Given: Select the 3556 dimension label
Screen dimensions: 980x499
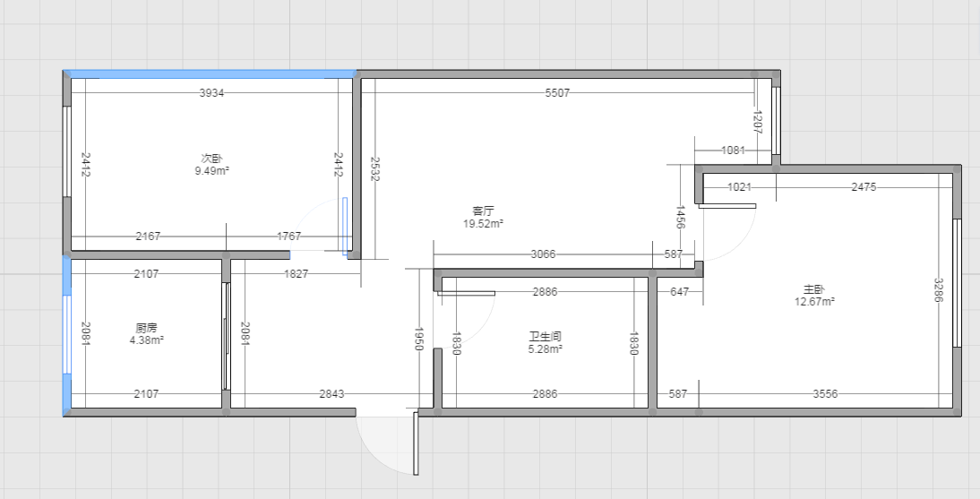Looking at the screenshot, I should coord(824,393).
